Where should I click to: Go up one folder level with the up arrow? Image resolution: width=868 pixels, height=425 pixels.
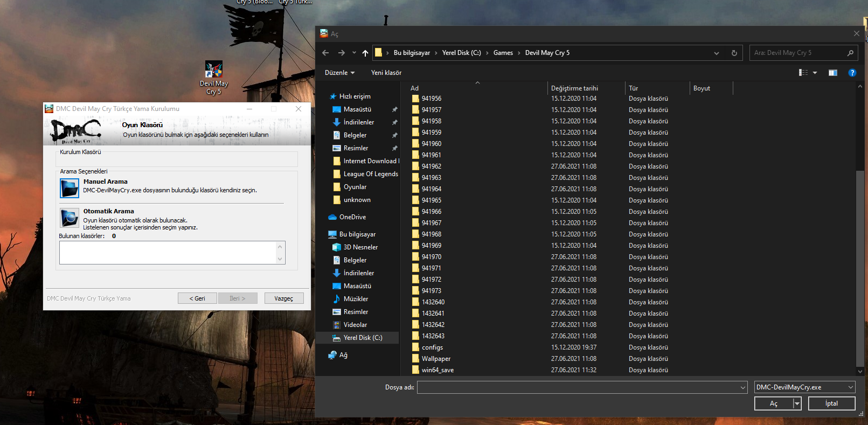click(365, 53)
